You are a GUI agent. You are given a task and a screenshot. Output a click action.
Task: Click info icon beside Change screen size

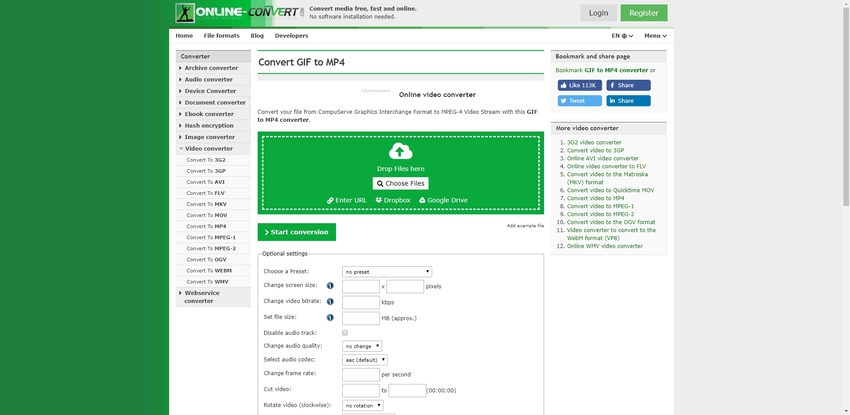[x=330, y=287]
